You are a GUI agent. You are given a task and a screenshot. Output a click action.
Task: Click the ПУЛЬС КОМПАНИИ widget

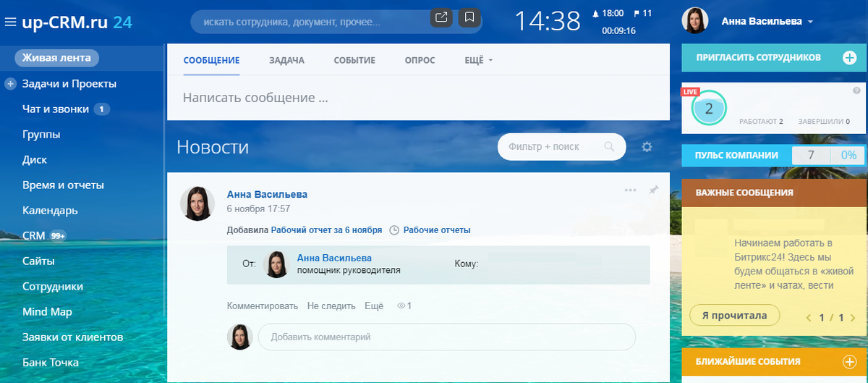click(774, 155)
